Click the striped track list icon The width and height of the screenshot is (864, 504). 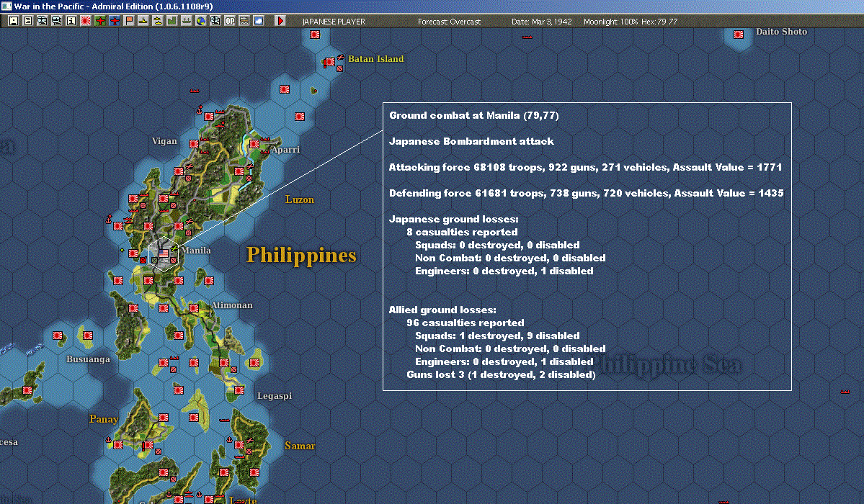[244, 21]
